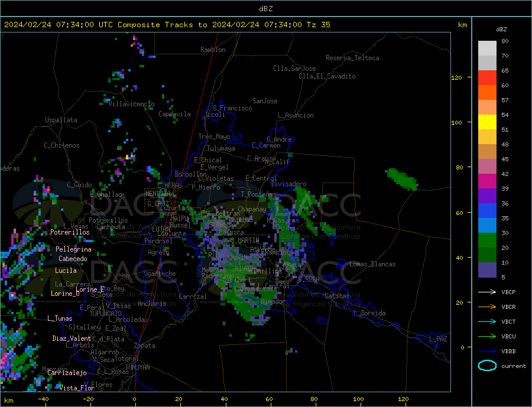Image resolution: width=532 pixels, height=407 pixels.
Task: Select the dark green 10-20 dBZ band
Action: [x=487, y=255]
